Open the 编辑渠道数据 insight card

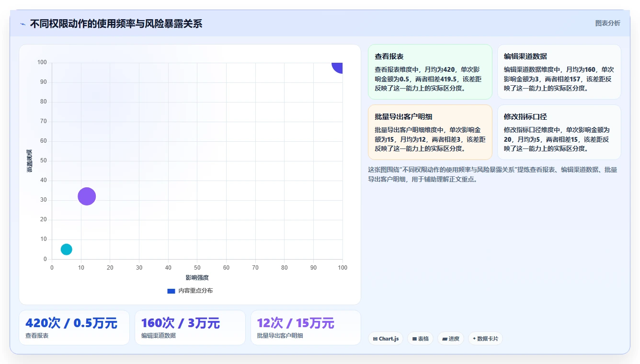[x=559, y=72]
